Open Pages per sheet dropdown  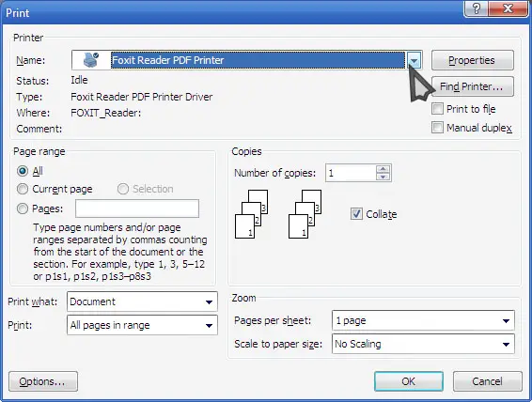(x=423, y=320)
